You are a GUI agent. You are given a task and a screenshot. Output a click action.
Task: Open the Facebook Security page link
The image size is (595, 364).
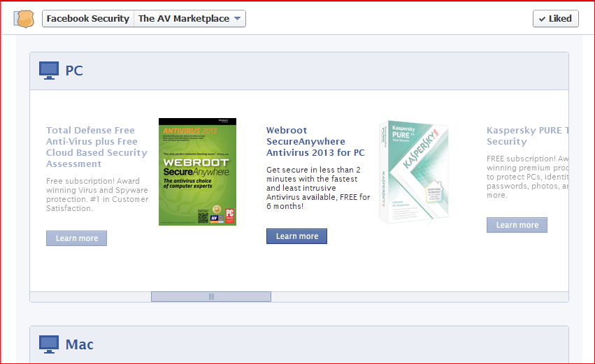[x=88, y=19]
